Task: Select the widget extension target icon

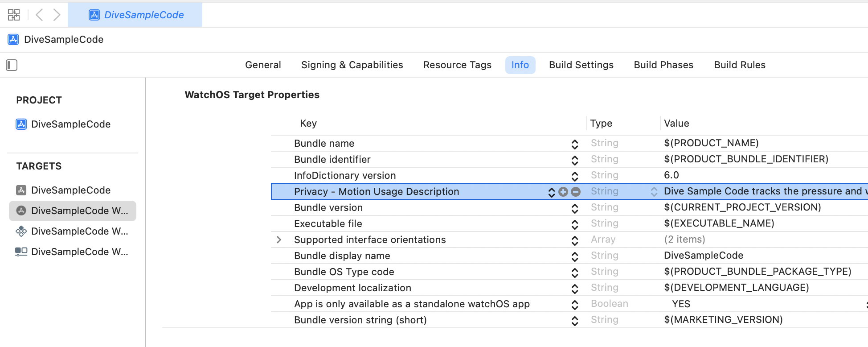Action: pyautogui.click(x=21, y=231)
